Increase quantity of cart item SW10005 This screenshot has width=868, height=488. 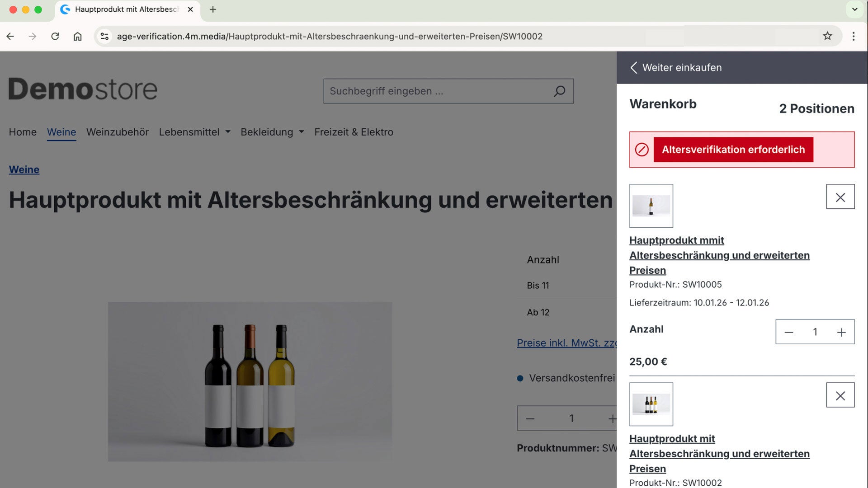pos(841,332)
